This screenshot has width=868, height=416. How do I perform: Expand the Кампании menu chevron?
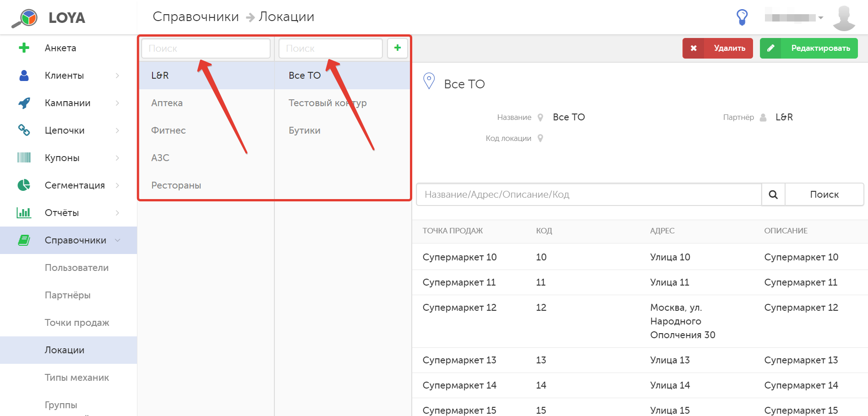click(118, 103)
